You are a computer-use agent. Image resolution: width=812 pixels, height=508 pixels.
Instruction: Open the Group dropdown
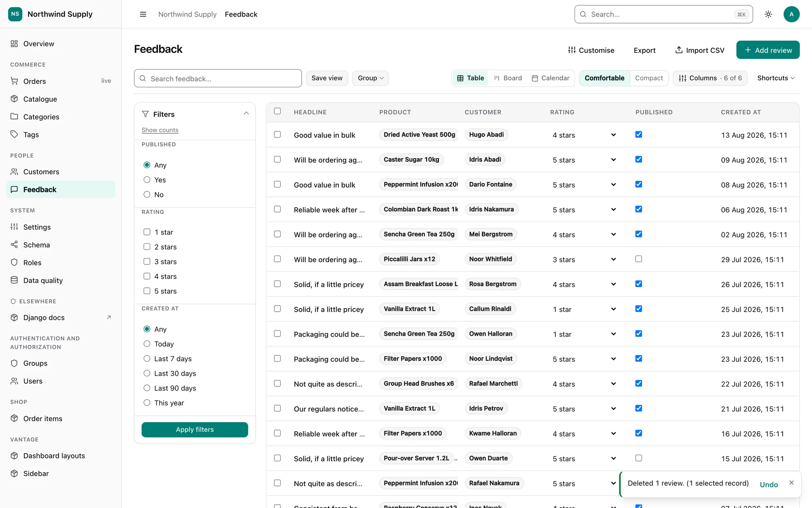click(x=370, y=78)
